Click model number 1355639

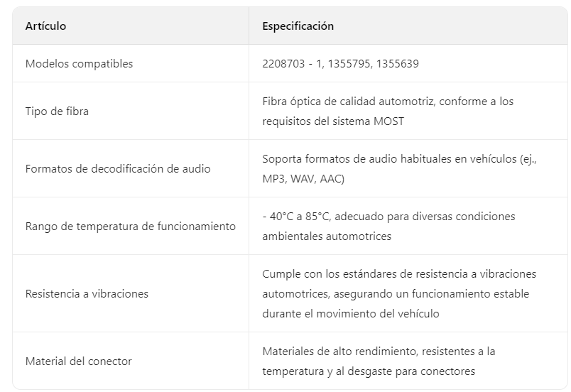[x=398, y=64]
